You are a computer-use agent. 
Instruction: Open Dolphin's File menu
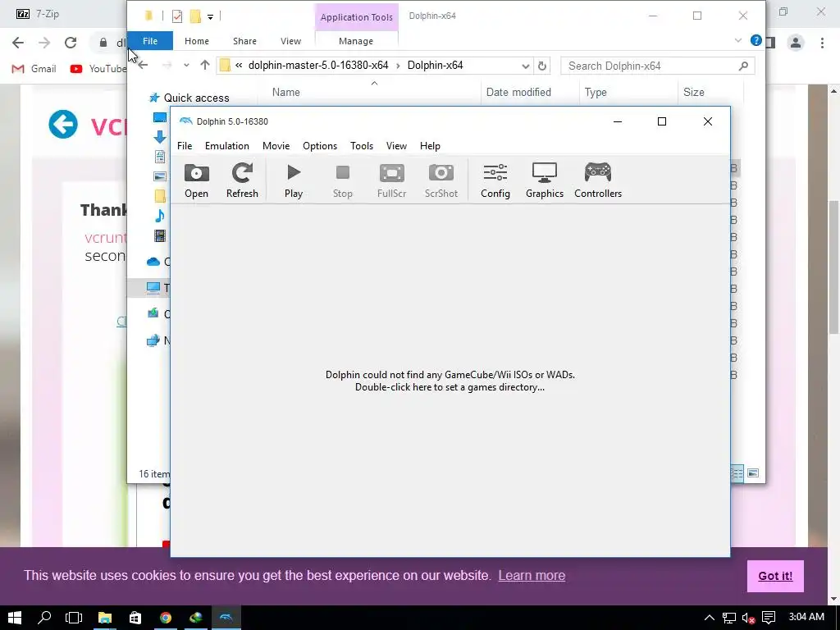coord(185,146)
